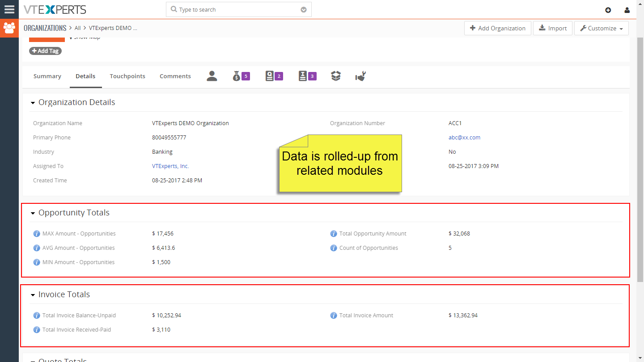Click the Organization Name value text
Viewport: 644px width, 362px height.
[x=191, y=123]
